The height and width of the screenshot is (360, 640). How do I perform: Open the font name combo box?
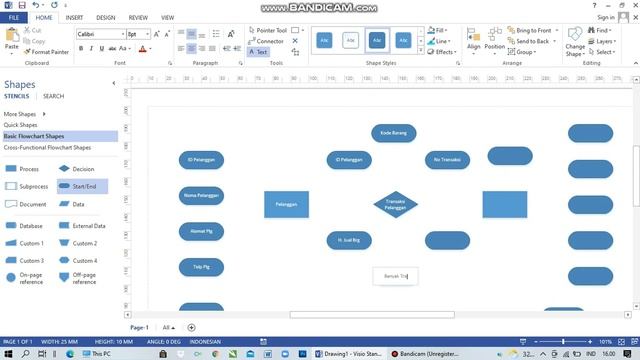(x=100, y=34)
